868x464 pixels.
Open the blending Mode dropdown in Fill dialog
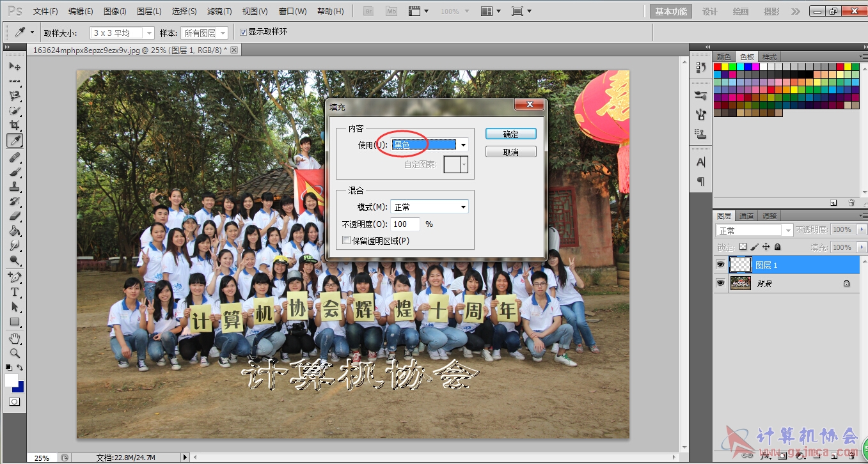[x=429, y=207]
